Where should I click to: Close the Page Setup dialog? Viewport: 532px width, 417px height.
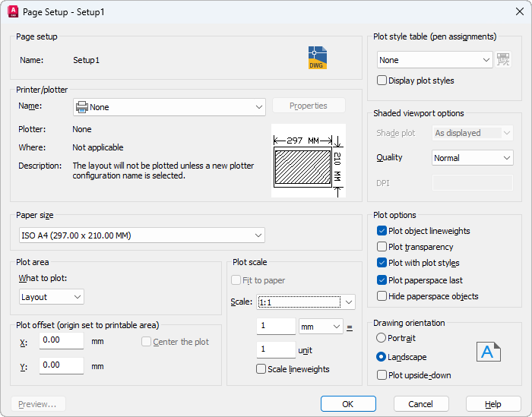pyautogui.click(x=519, y=12)
